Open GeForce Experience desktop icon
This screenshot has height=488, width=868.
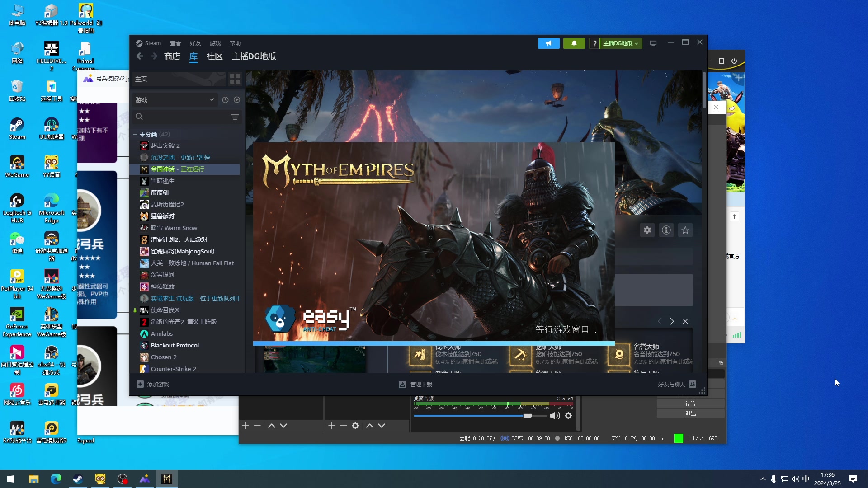(17, 322)
